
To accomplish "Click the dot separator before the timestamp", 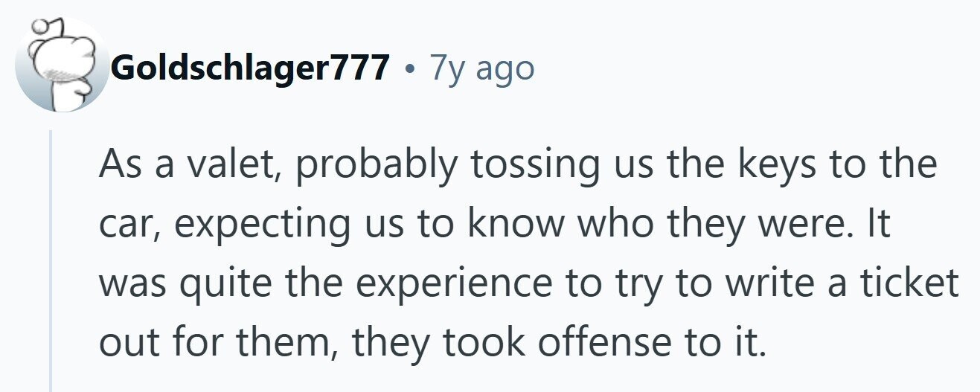I will coord(409,69).
